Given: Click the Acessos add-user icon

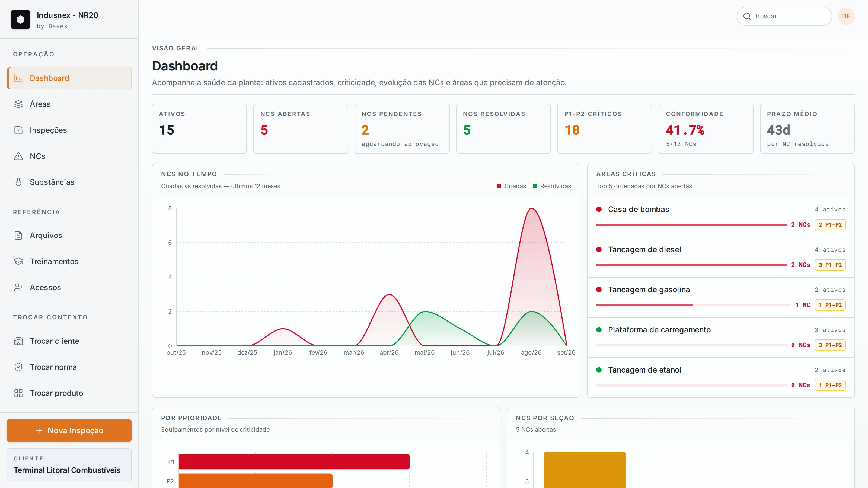Looking at the screenshot, I should [x=18, y=287].
